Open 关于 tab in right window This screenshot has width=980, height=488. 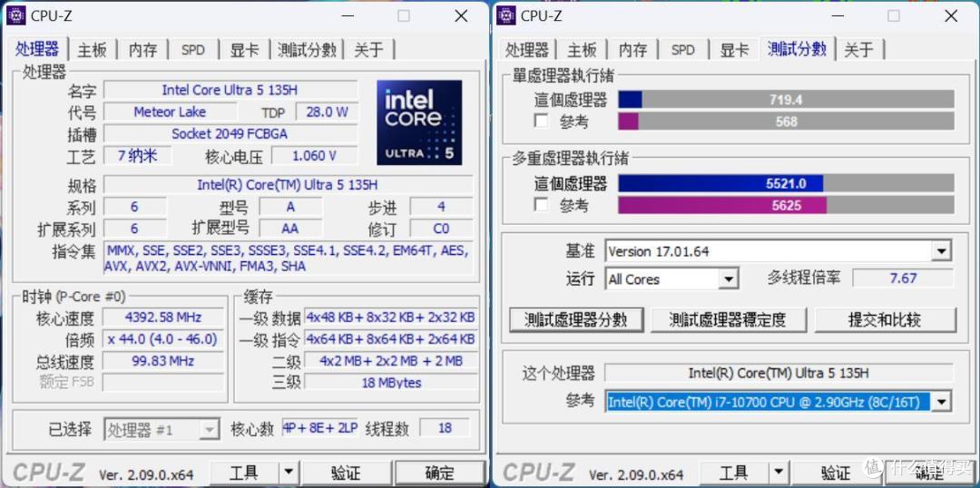(x=858, y=50)
